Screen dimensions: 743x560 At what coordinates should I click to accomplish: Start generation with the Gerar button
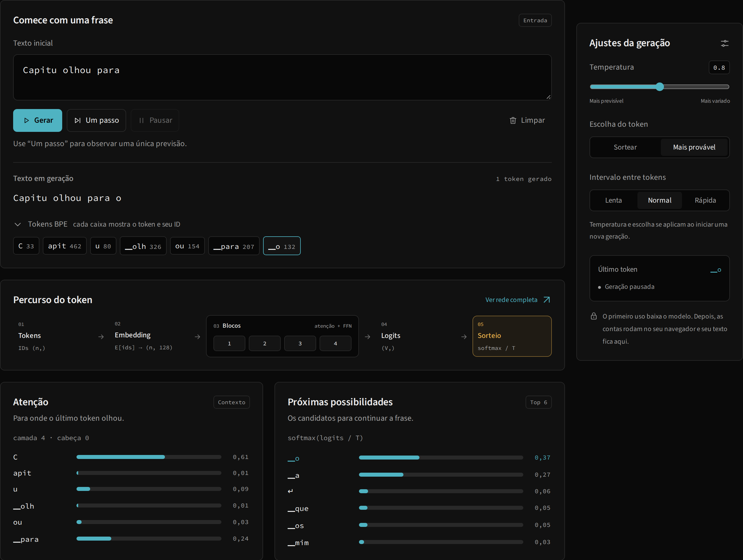(38, 120)
